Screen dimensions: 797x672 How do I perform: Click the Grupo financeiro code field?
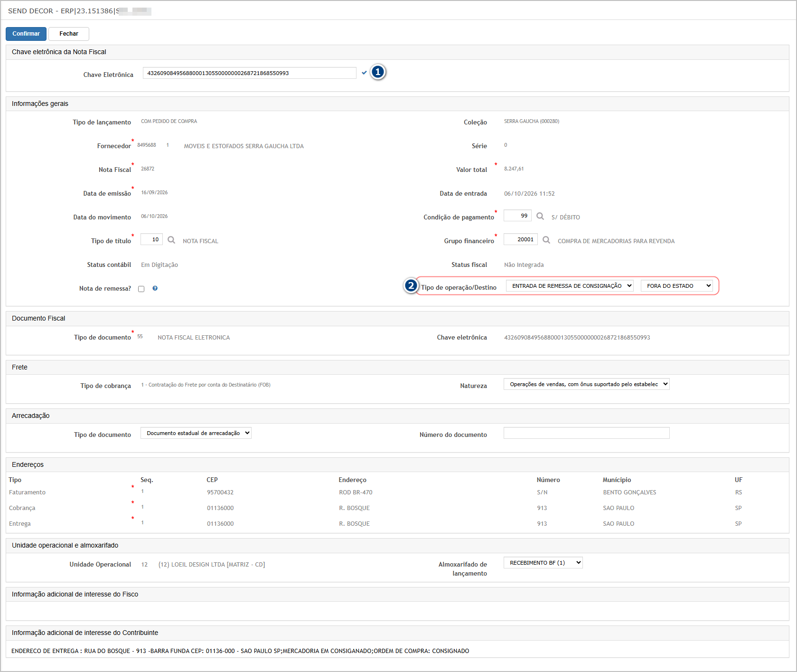click(x=521, y=239)
